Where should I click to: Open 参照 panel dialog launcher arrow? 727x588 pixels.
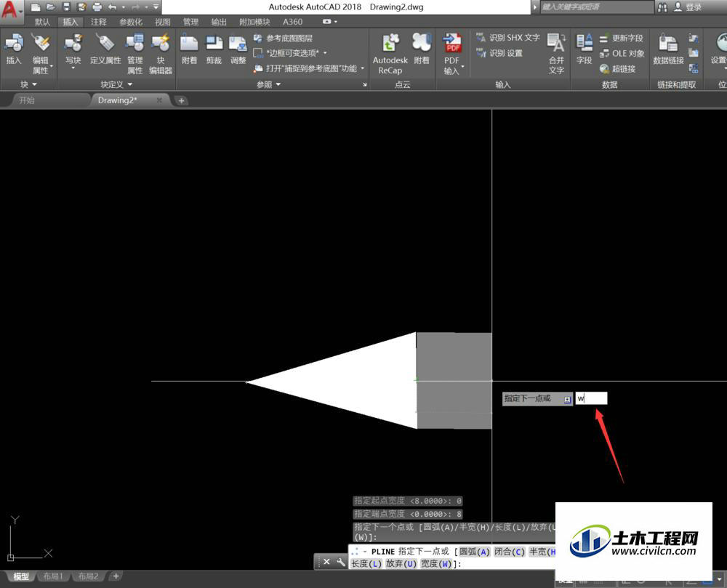point(365,84)
